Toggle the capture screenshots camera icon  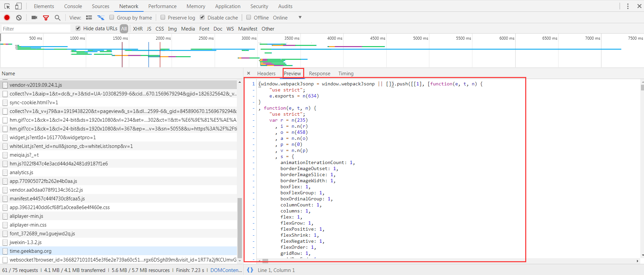point(34,17)
